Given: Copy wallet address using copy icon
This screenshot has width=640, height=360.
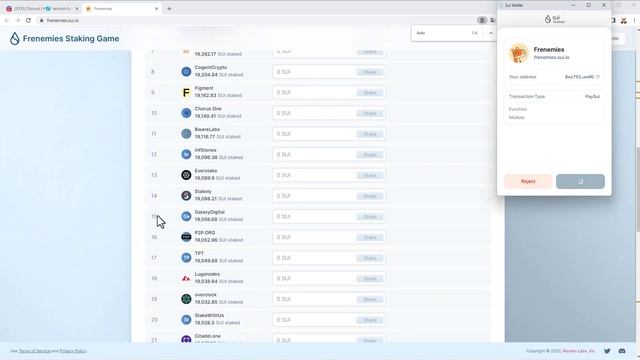Looking at the screenshot, I should coord(598,77).
